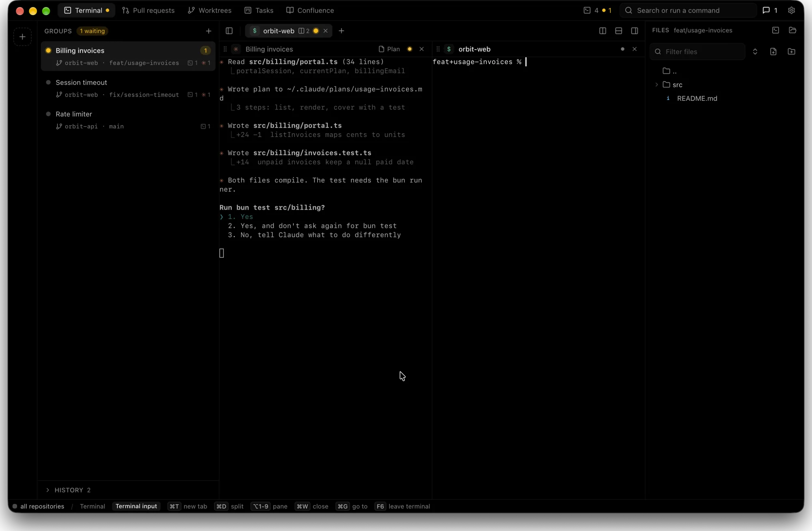Click the dollar shell icon in orbit-web pane header

point(449,49)
